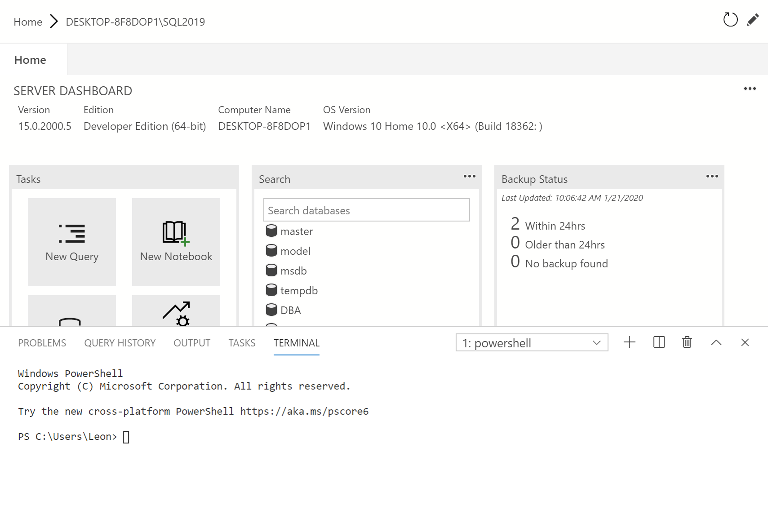
Task: Open the powershell terminal selector dropdown
Action: 532,343
